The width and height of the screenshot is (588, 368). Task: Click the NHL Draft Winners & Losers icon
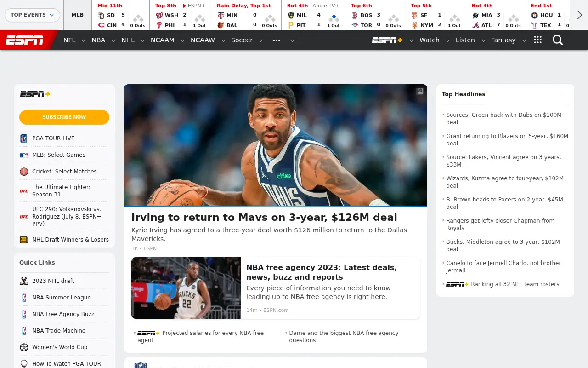click(24, 240)
